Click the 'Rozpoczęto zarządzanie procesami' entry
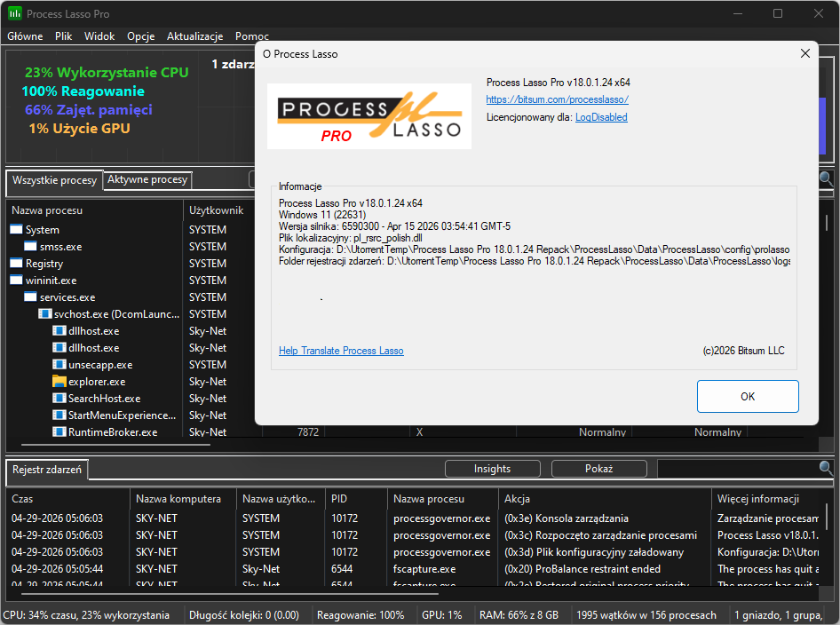Image resolution: width=840 pixels, height=625 pixels. 600,535
